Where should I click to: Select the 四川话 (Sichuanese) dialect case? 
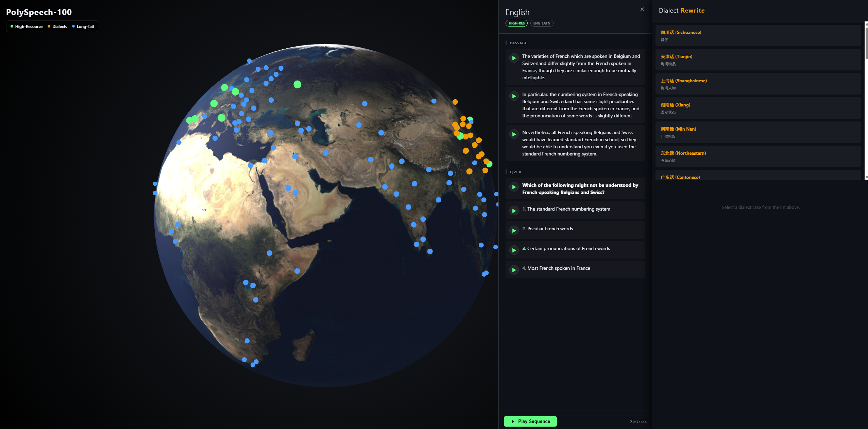click(x=758, y=36)
